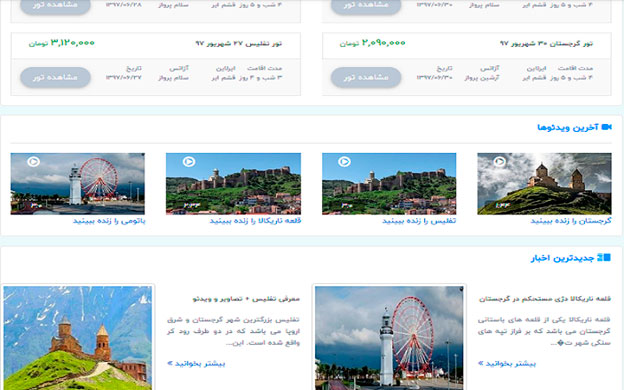The image size is (624, 390).
Task: Click price ۳,۱۲۰,۰۰۰ تومان of Tbilisi tour
Action: tap(62, 43)
